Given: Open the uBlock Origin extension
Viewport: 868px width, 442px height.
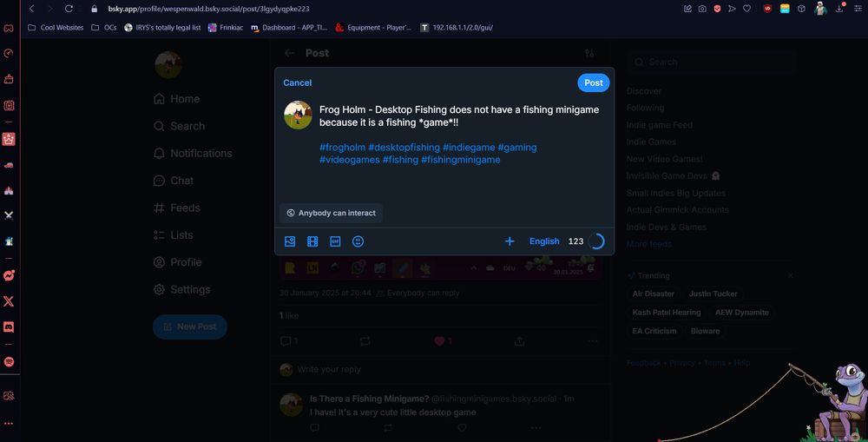Looking at the screenshot, I should (767, 9).
